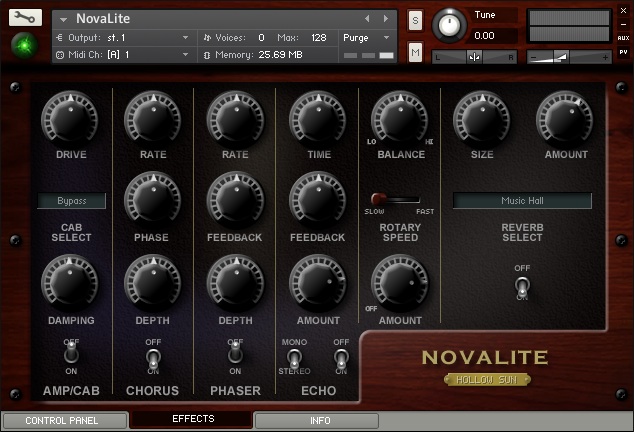
Task: Enable the Reverb on/off switch
Action: [x=521, y=285]
